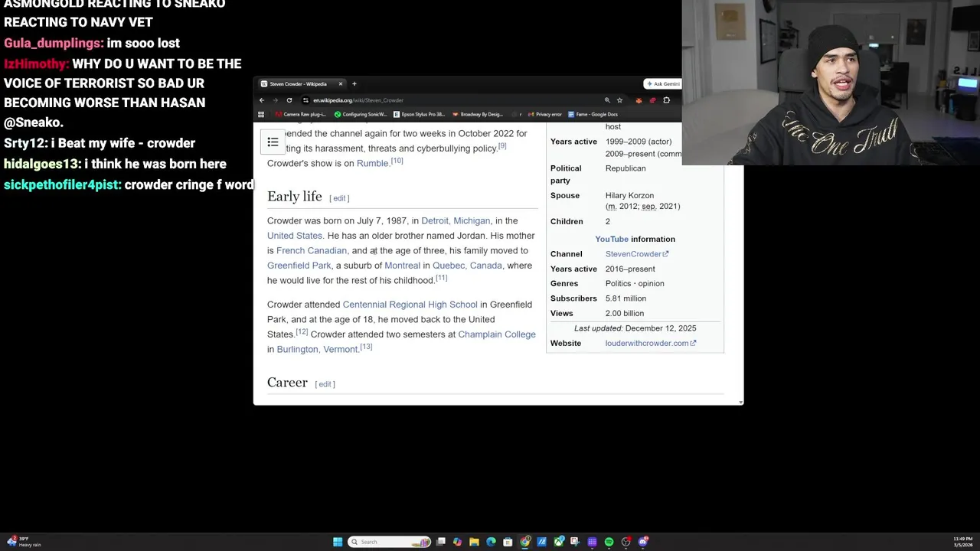The width and height of the screenshot is (980, 551).
Task: Open StevenCrowder channel external link
Action: 637,254
